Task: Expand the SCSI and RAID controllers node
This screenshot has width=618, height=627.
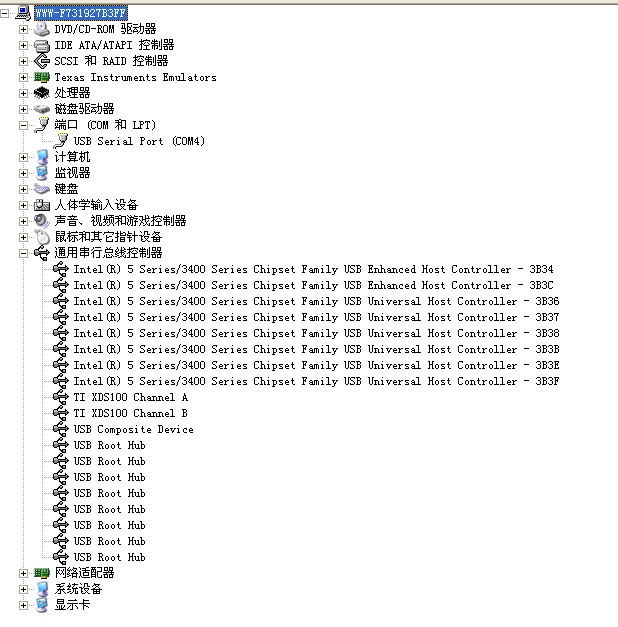Action: point(23,61)
